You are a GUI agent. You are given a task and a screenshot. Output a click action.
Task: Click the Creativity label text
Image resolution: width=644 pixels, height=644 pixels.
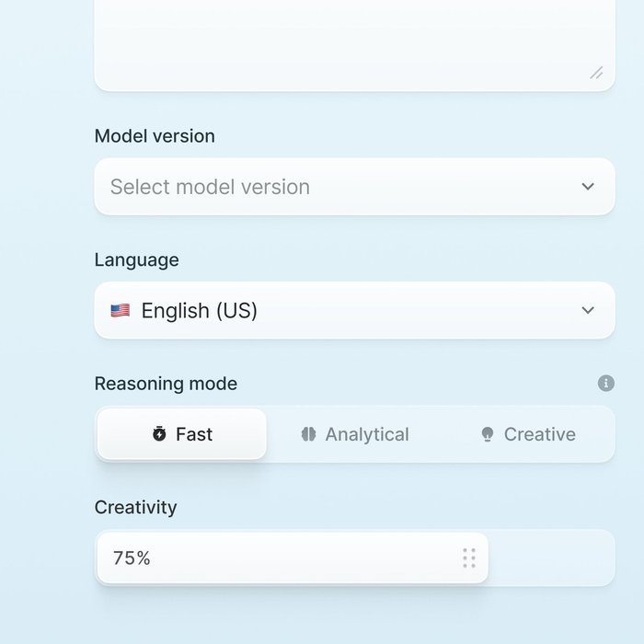[135, 508]
